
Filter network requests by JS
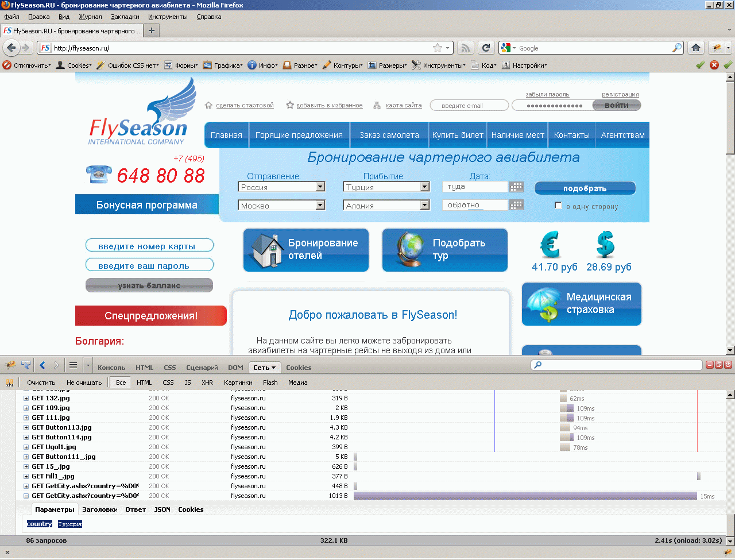pos(188,383)
